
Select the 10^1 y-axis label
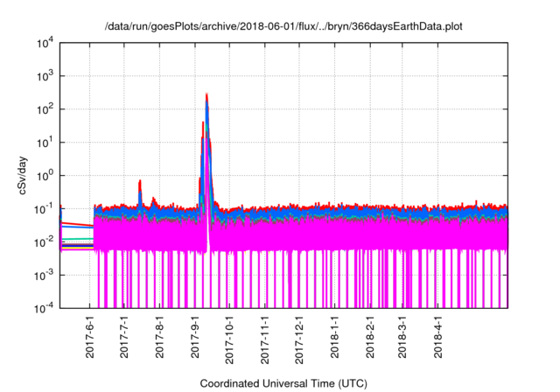point(45,143)
